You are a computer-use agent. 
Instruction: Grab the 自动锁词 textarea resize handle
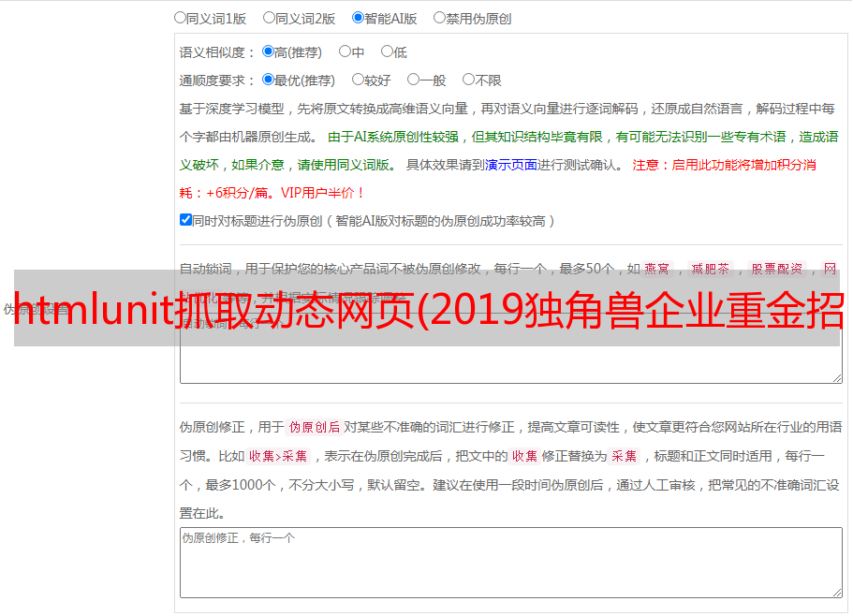pyautogui.click(x=836, y=376)
